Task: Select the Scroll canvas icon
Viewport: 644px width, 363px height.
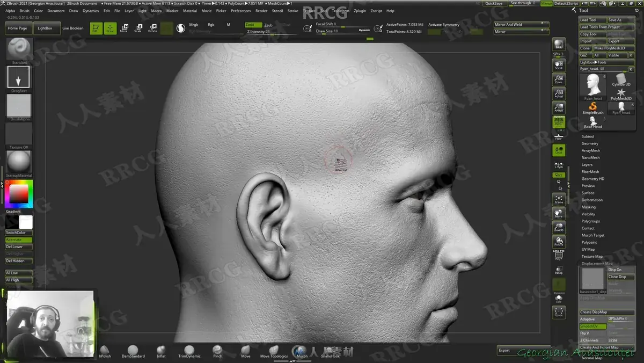Action: 559,64
